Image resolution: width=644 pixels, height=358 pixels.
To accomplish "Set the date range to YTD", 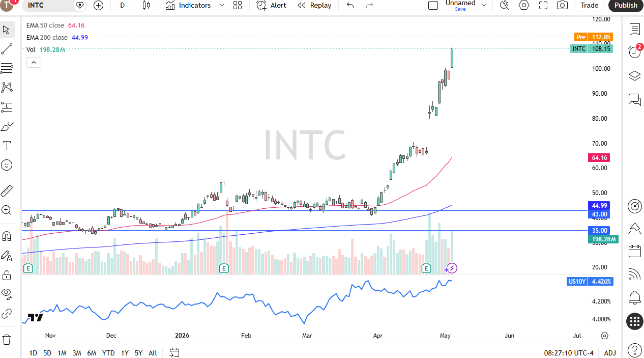I will point(108,353).
